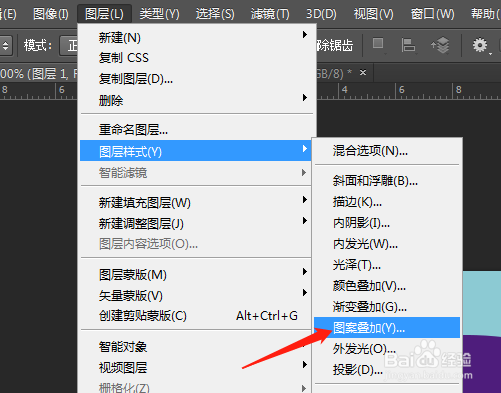Select the highlighted 图层样式(Y) entry
This screenshot has width=501, height=393.
click(x=196, y=151)
